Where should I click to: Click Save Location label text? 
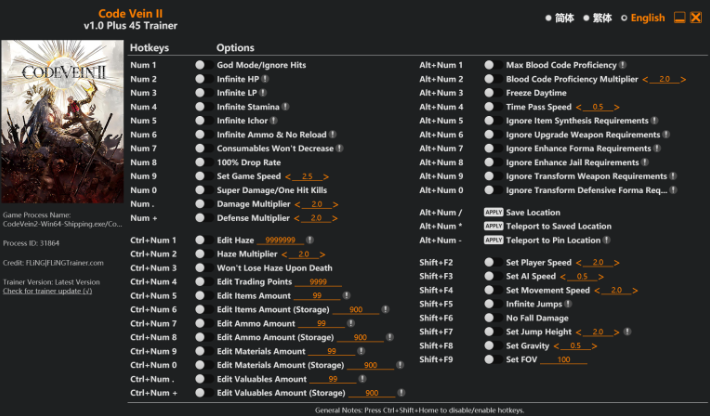click(x=533, y=212)
